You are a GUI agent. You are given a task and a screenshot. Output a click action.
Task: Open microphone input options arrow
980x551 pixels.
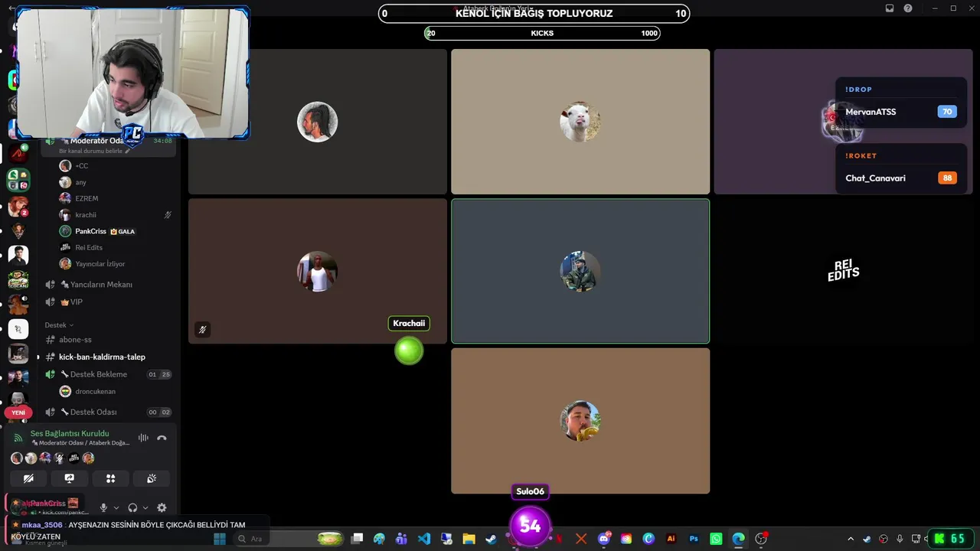(x=116, y=507)
